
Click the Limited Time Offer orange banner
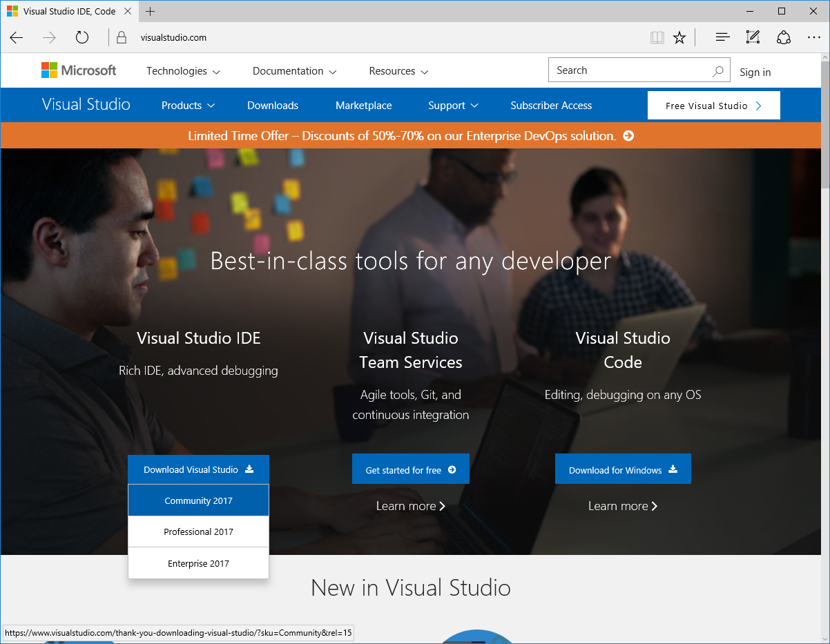pos(410,136)
